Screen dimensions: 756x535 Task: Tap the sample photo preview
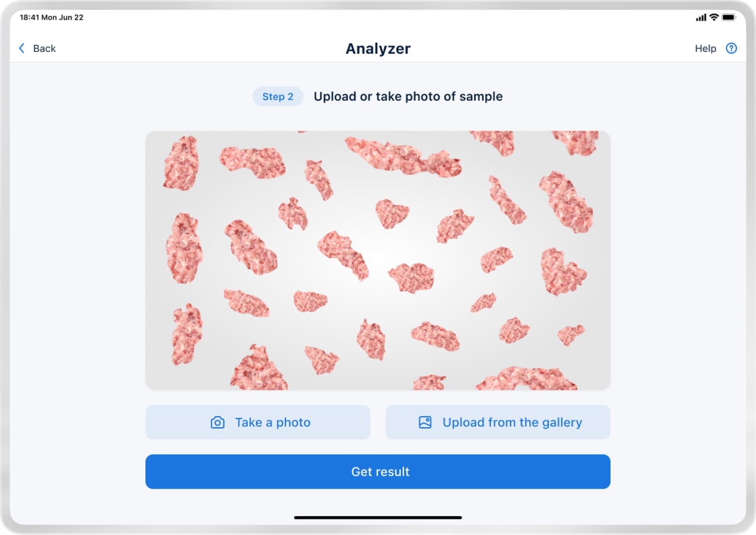click(378, 260)
